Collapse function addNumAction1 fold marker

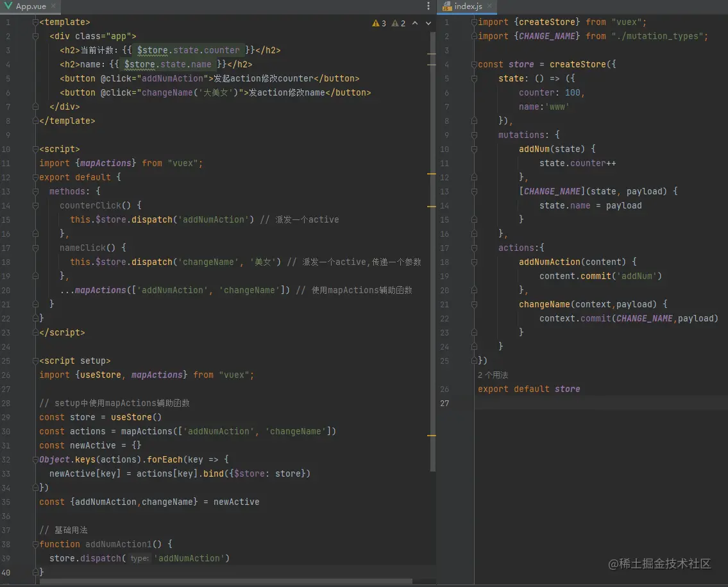click(x=35, y=544)
